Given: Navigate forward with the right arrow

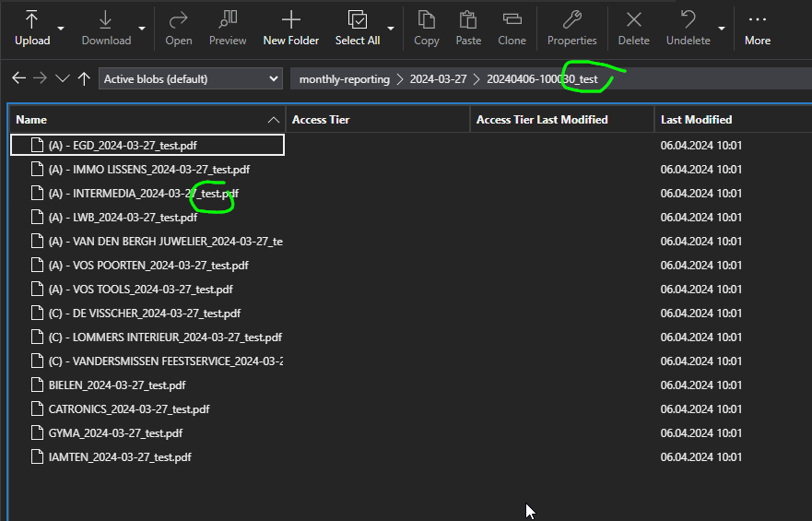Looking at the screenshot, I should click(40, 78).
